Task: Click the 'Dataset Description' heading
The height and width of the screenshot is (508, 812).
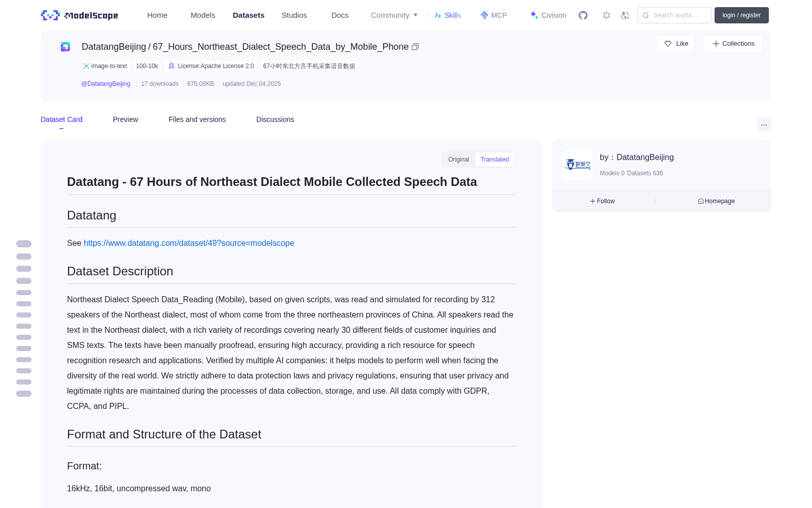Action: pyautogui.click(x=120, y=271)
